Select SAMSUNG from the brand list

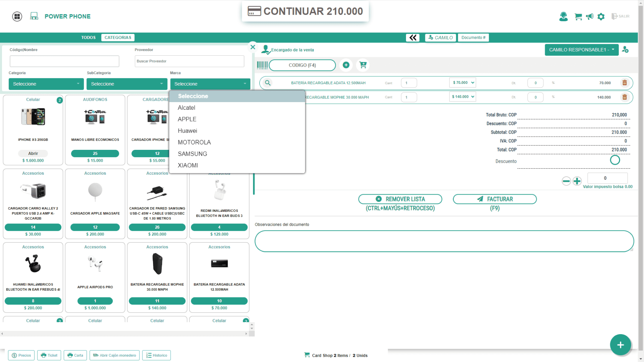point(237,154)
